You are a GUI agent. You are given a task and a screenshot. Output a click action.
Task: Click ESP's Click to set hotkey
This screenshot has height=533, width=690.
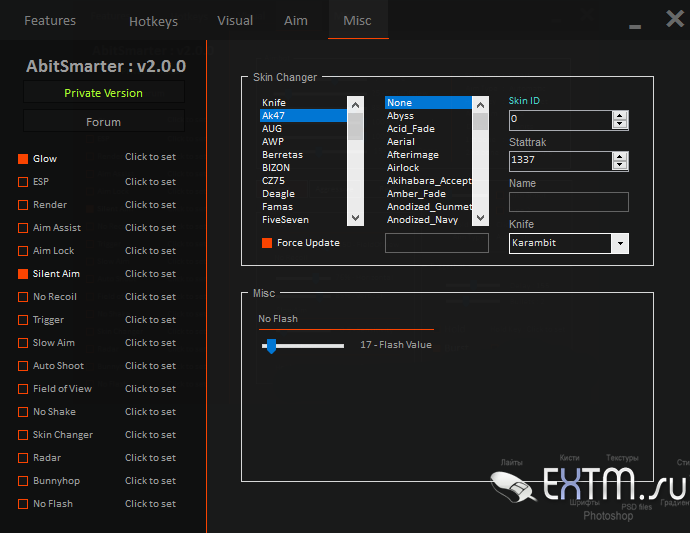[x=150, y=181]
